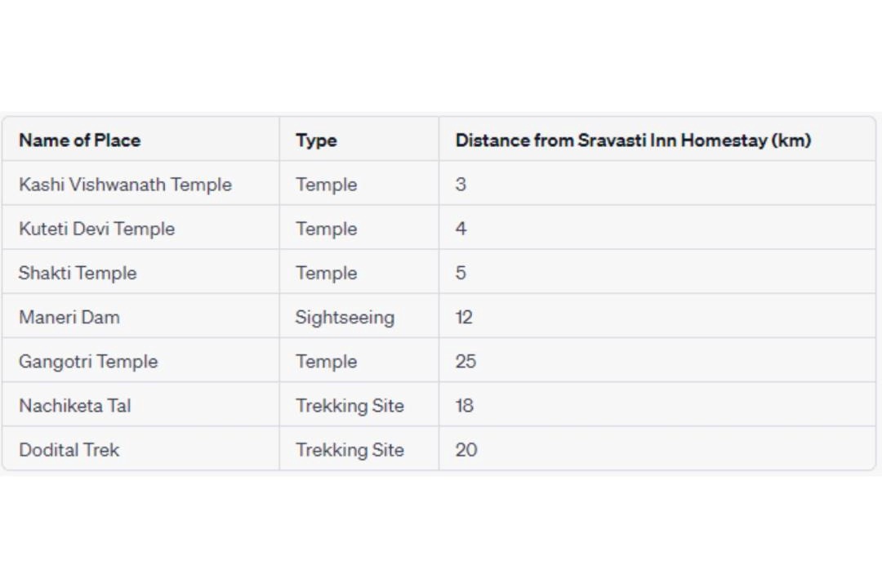Click the 'Distance from Sravasti Inn Homestay (km)' header

[x=633, y=140]
